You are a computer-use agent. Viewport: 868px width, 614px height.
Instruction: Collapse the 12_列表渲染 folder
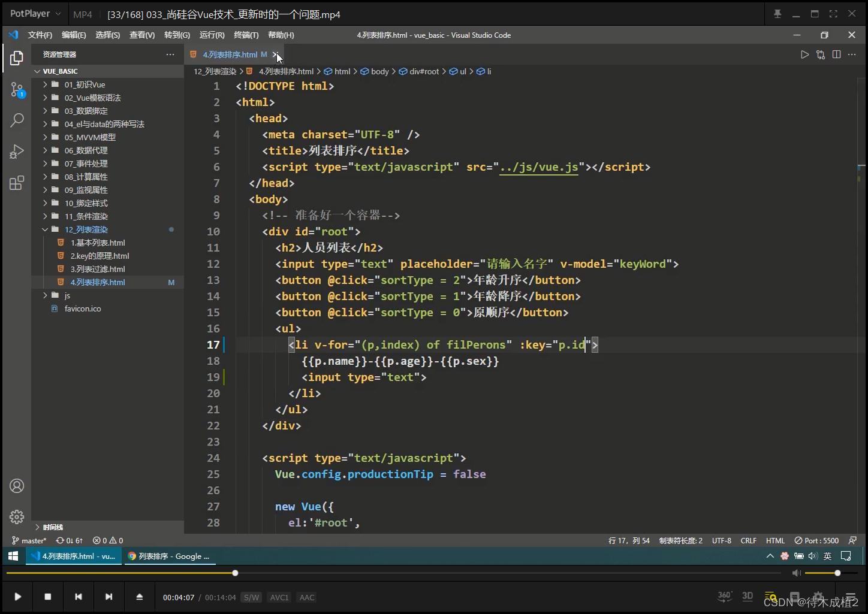pos(45,229)
